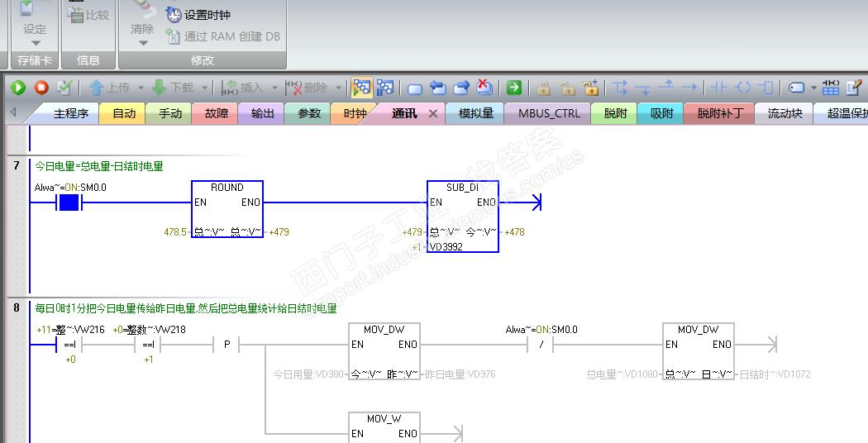The height and width of the screenshot is (443, 868).
Task: Insert a branch line icon
Action: [x=619, y=88]
